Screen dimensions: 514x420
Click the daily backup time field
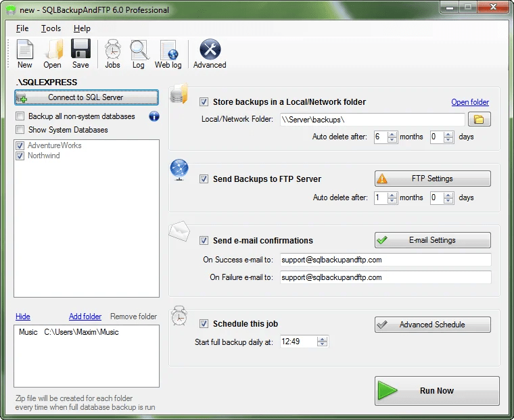click(299, 342)
